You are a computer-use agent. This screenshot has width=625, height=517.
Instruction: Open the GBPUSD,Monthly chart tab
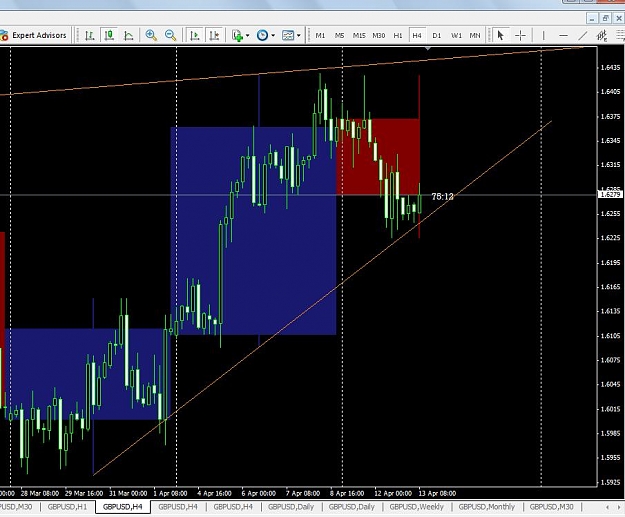(487, 507)
